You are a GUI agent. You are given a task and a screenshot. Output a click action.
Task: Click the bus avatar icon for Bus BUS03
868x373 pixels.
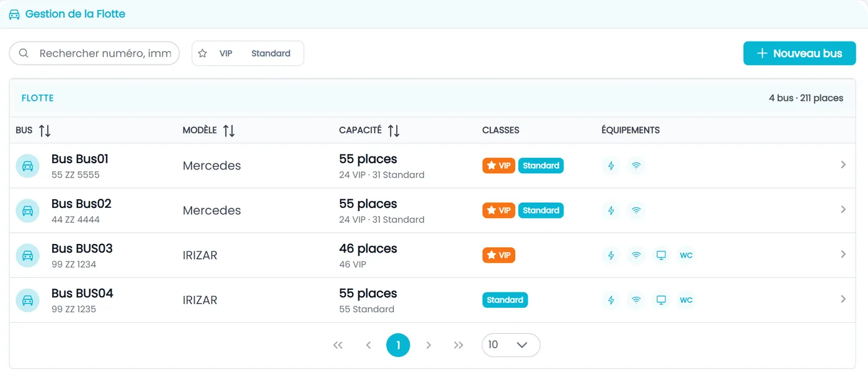pyautogui.click(x=27, y=255)
